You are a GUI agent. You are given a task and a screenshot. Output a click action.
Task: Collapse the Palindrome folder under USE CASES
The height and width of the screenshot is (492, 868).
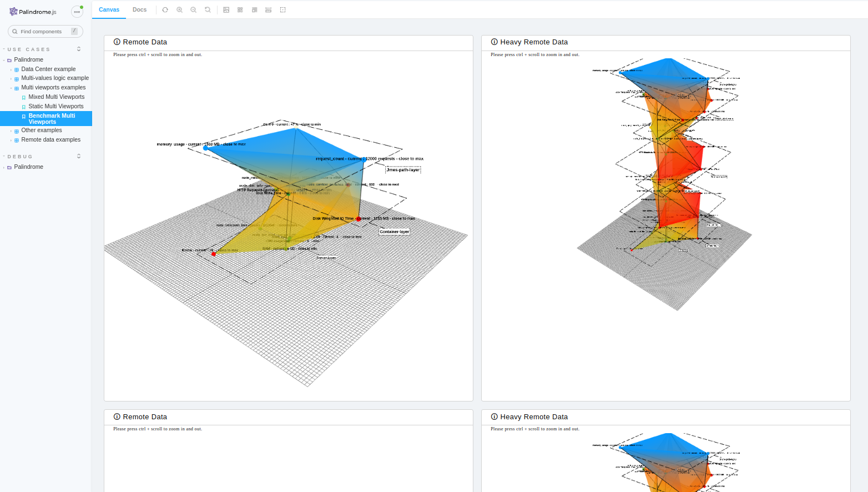(x=28, y=60)
